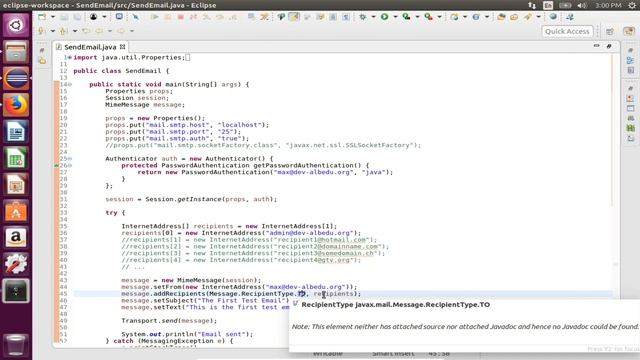The width and height of the screenshot is (640, 360).
Task: Click the Step Over icon
Action: click(220, 17)
